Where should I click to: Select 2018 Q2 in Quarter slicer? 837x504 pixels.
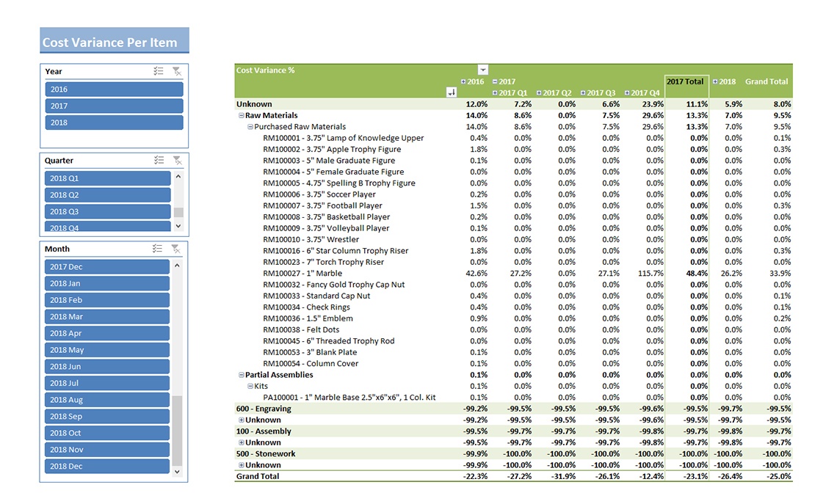click(x=107, y=194)
